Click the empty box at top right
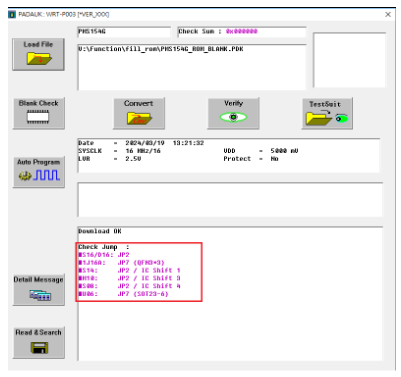The height and width of the screenshot is (377, 401). 349,60
